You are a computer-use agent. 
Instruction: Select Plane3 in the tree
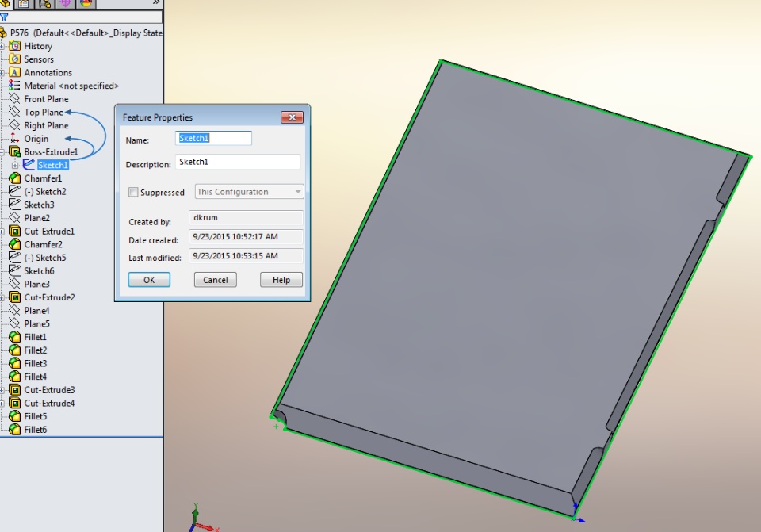[37, 284]
